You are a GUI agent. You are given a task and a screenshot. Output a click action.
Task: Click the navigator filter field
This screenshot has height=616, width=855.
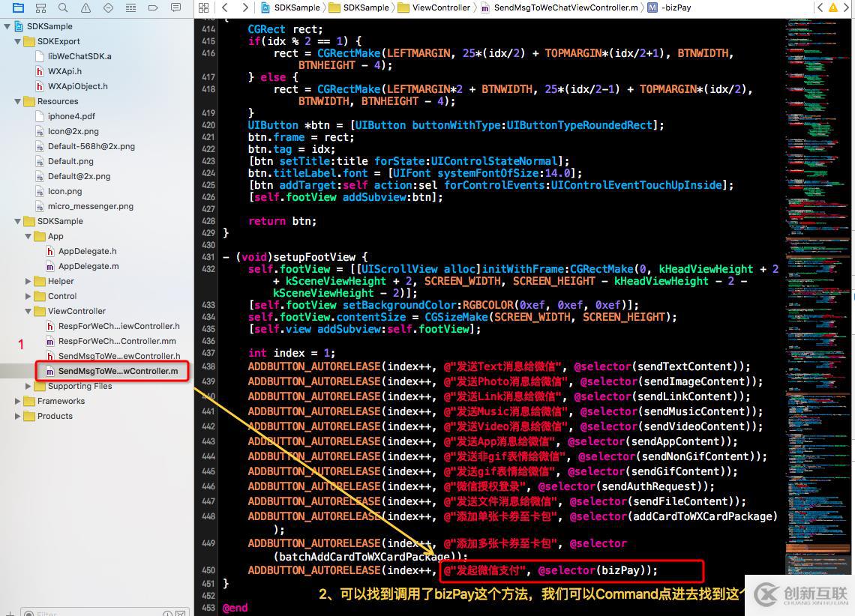[x=106, y=613]
